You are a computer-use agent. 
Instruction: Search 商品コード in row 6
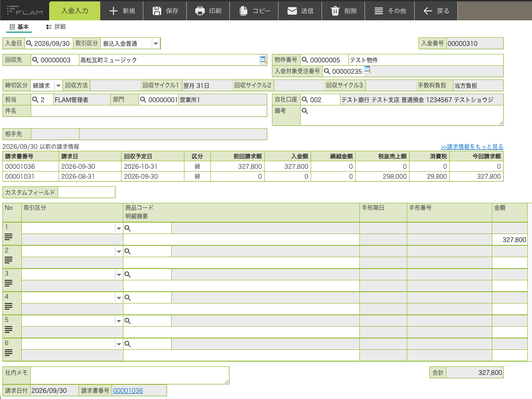(x=128, y=344)
